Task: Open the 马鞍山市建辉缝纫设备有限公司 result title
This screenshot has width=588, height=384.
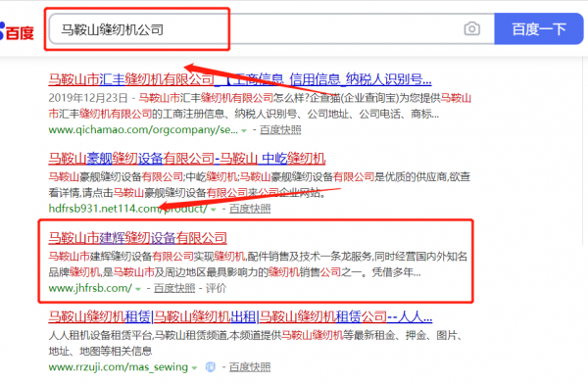Action: pyautogui.click(x=137, y=238)
